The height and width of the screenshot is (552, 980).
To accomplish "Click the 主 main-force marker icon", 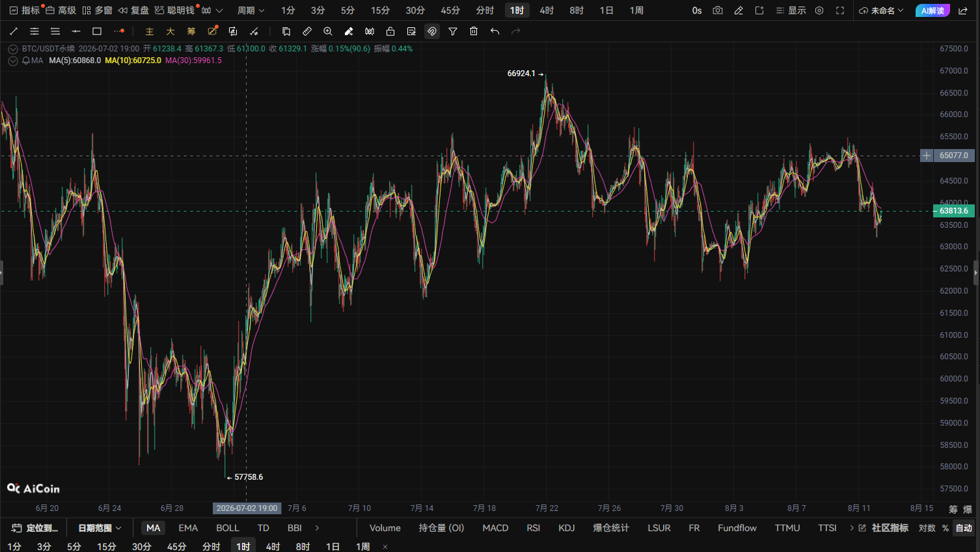I will coord(150,31).
